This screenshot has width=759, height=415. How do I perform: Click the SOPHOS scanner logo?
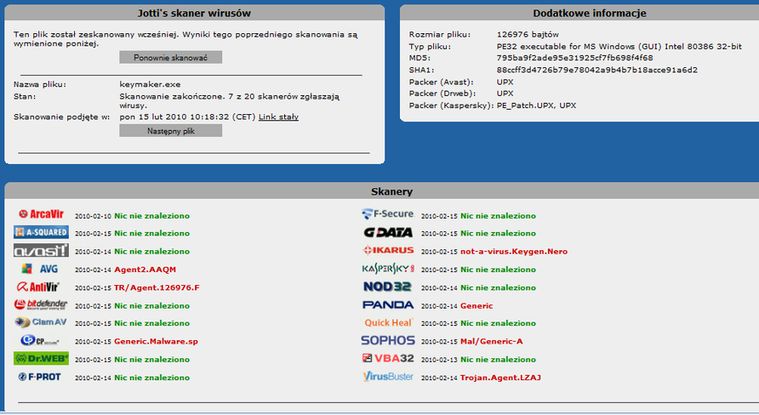click(x=388, y=341)
